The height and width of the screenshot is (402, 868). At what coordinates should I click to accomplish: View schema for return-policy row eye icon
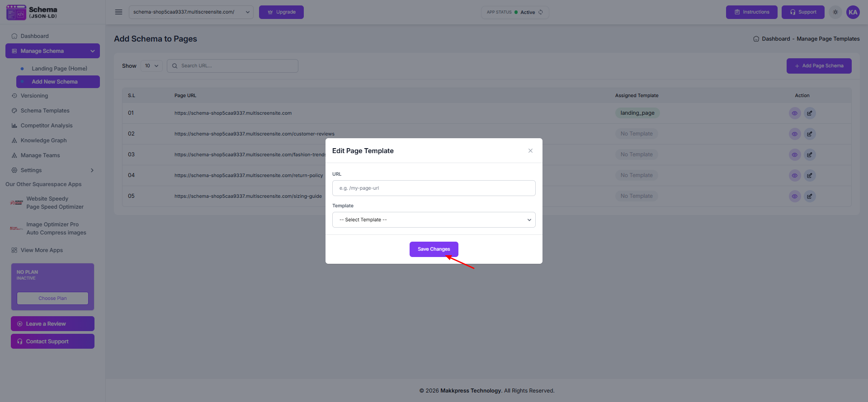(x=794, y=176)
